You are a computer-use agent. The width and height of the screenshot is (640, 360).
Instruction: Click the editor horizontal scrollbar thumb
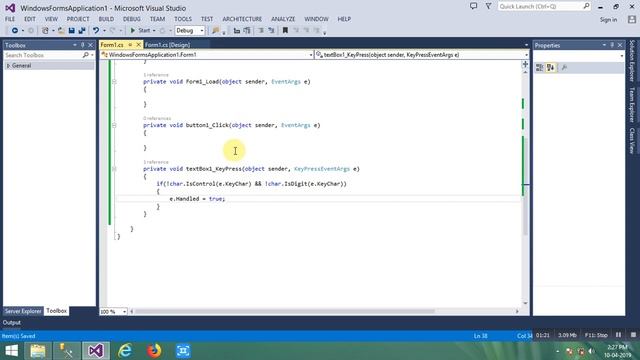point(285,311)
